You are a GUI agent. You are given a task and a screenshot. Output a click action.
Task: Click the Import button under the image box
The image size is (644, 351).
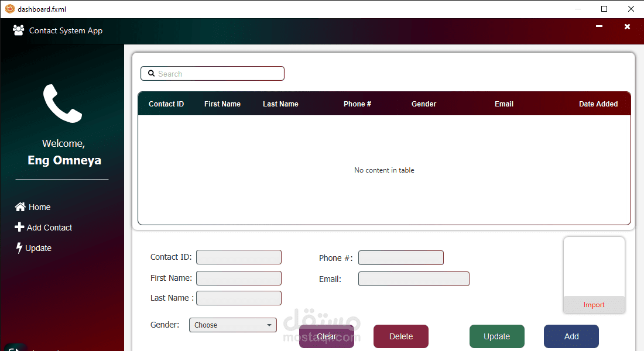tap(594, 305)
